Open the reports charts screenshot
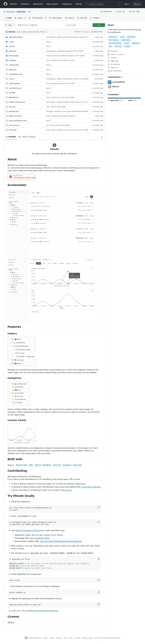 (54, 289)
